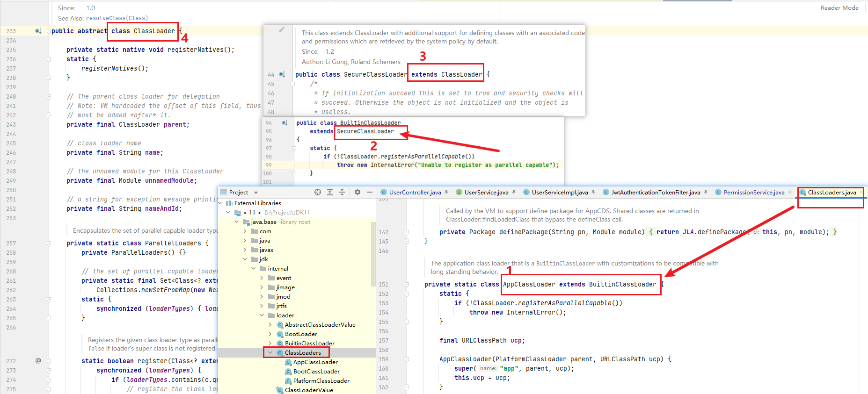Click the D:\Project\JDK11 path text
Screen dimensions: 868x394
tap(287, 213)
